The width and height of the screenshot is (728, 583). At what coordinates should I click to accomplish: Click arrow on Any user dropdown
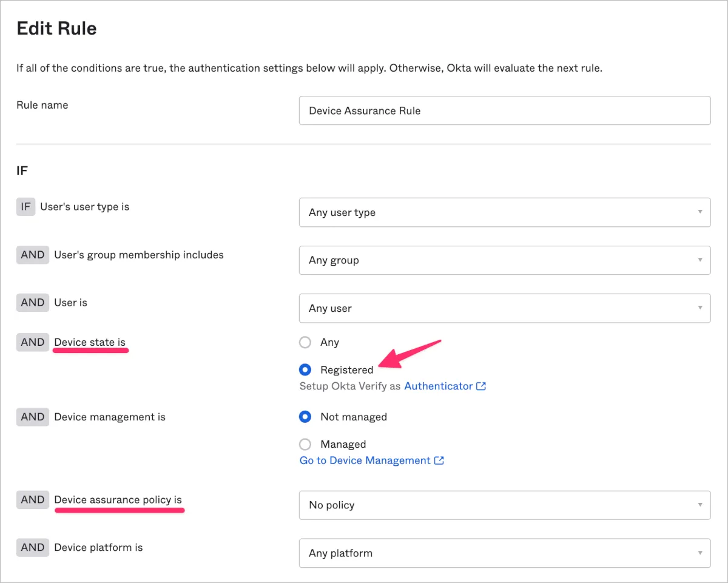(700, 308)
